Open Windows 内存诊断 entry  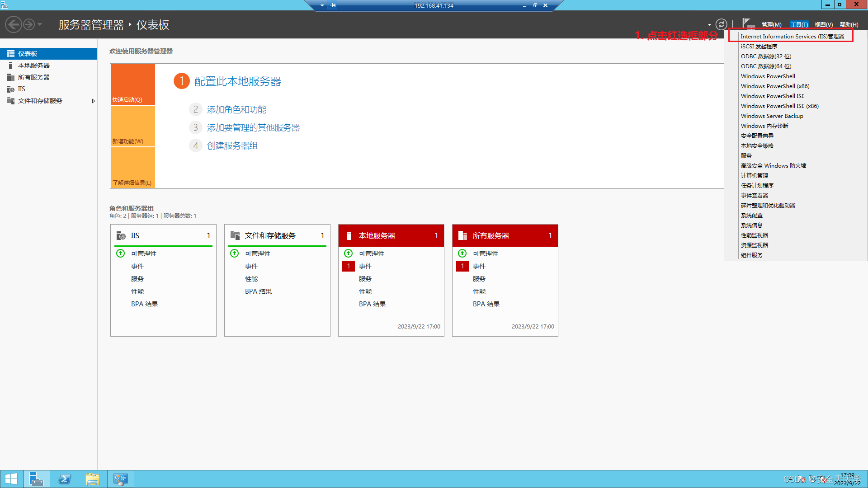pyautogui.click(x=764, y=126)
